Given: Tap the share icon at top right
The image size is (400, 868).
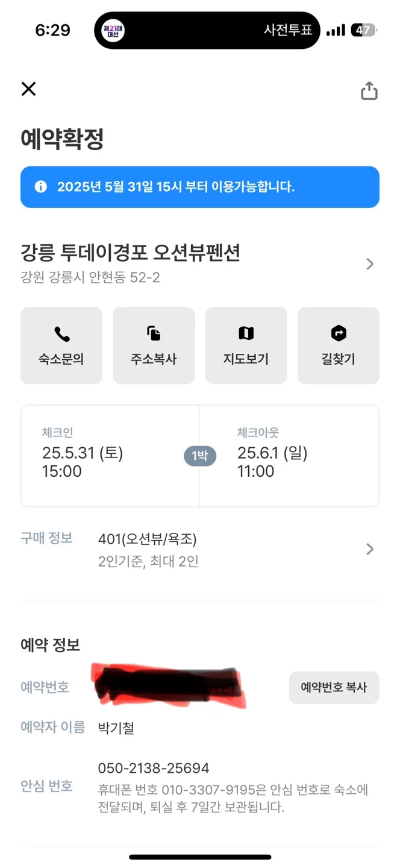Looking at the screenshot, I should point(369,90).
